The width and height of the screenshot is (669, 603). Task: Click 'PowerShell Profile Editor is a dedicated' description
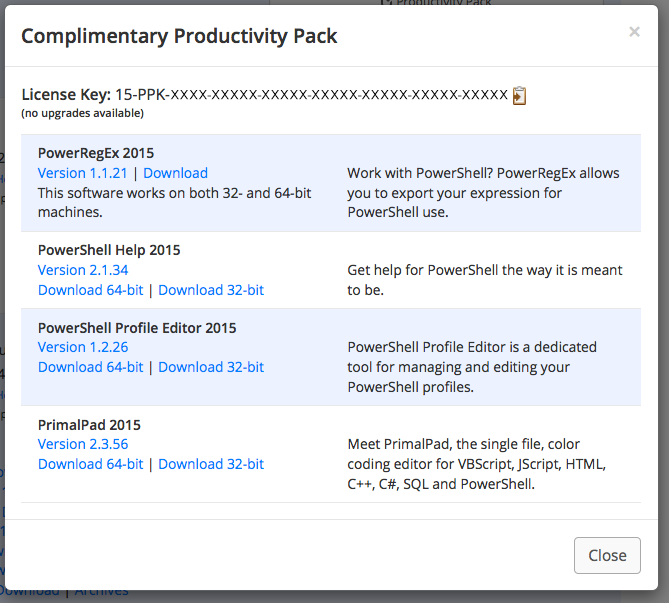coord(472,367)
